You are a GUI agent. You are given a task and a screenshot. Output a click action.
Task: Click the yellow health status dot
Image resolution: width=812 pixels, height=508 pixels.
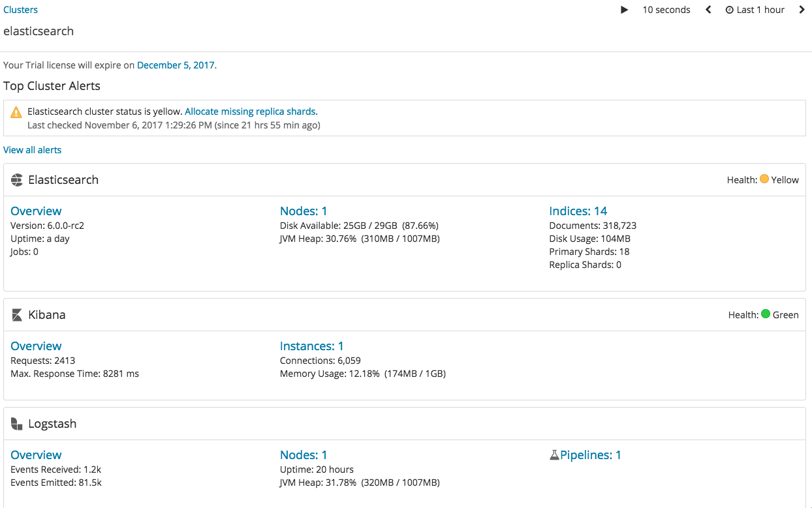point(764,179)
